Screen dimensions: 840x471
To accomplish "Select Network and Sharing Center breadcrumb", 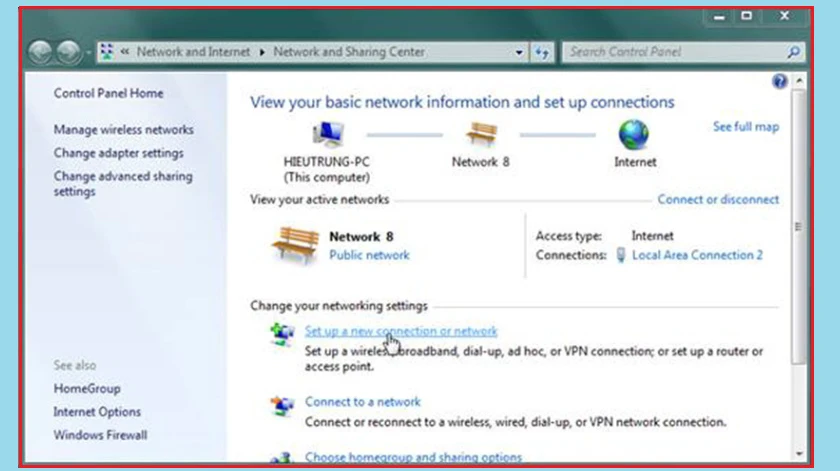I will (349, 51).
